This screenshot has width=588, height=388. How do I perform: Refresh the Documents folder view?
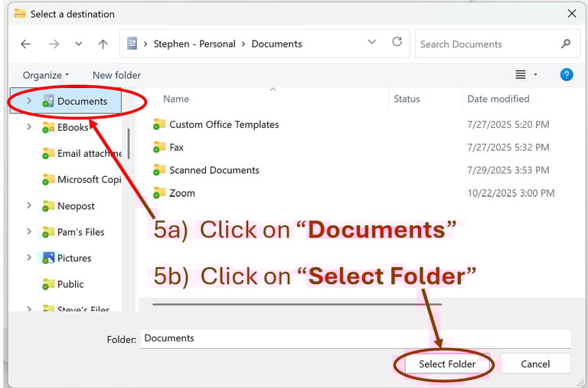click(x=397, y=41)
